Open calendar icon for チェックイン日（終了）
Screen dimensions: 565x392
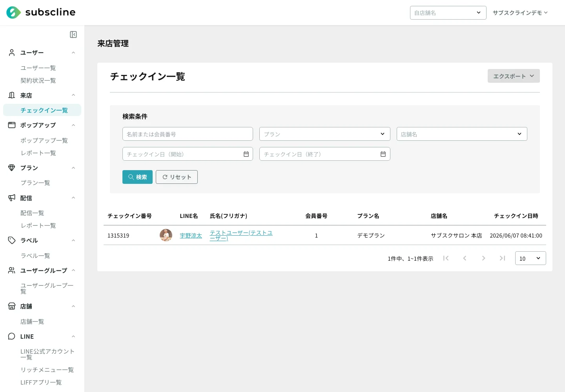[383, 154]
